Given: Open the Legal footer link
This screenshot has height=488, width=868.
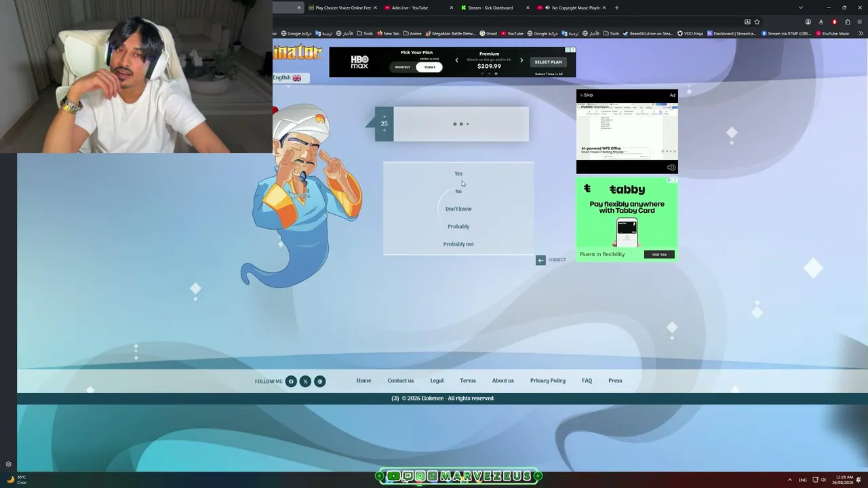Looking at the screenshot, I should pos(437,381).
